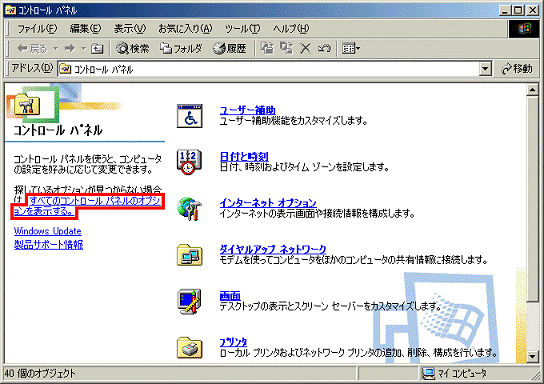Click the scrollbar up arrow

click(x=532, y=90)
